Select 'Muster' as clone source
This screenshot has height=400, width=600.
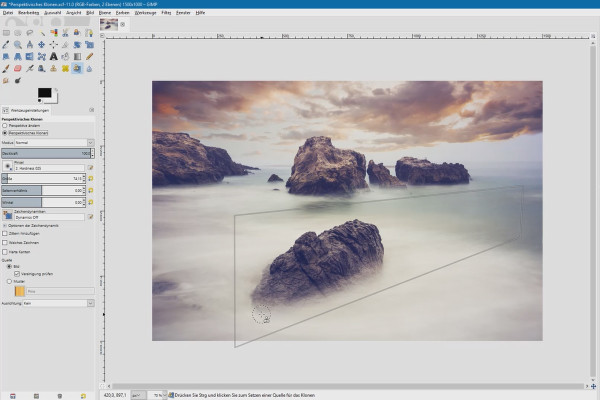tap(9, 281)
